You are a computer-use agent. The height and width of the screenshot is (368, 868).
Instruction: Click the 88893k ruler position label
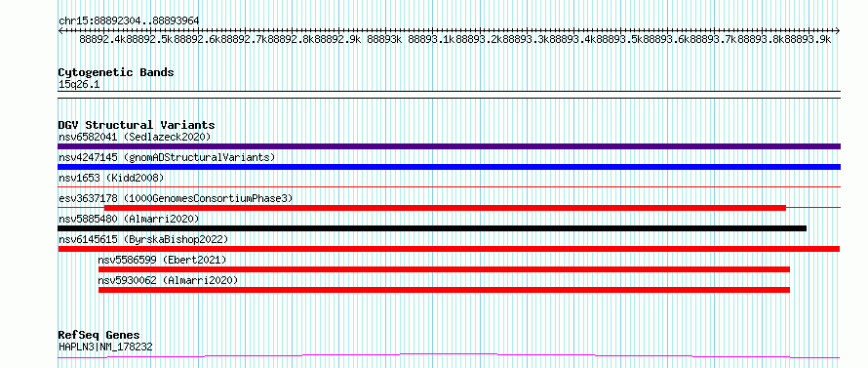point(384,39)
